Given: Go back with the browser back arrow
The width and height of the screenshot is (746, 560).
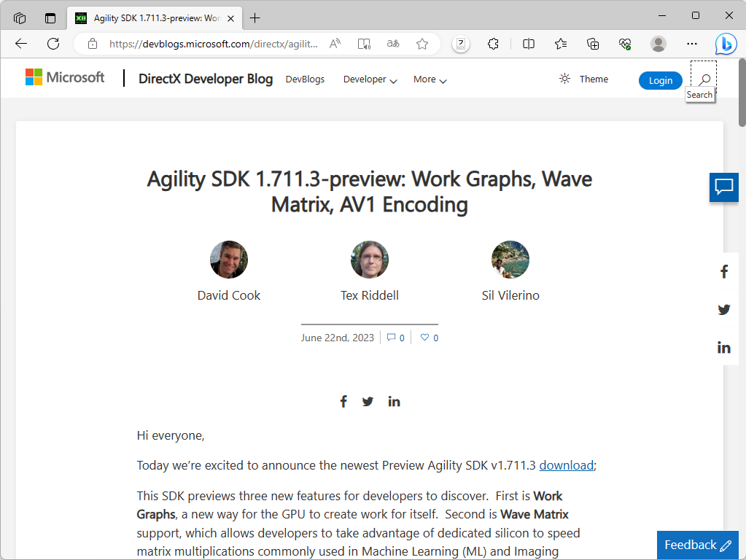Looking at the screenshot, I should click(x=21, y=44).
